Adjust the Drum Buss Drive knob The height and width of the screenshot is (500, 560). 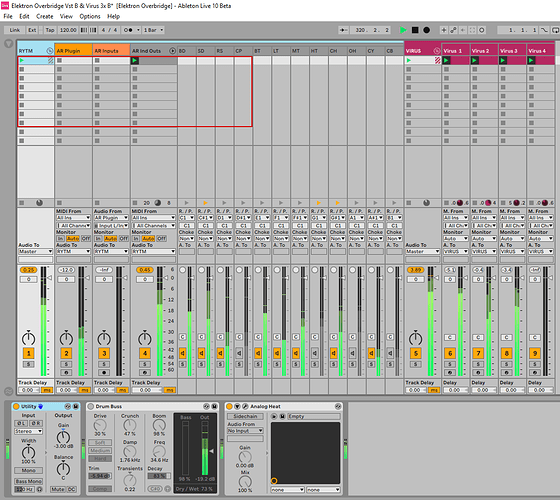[100, 425]
